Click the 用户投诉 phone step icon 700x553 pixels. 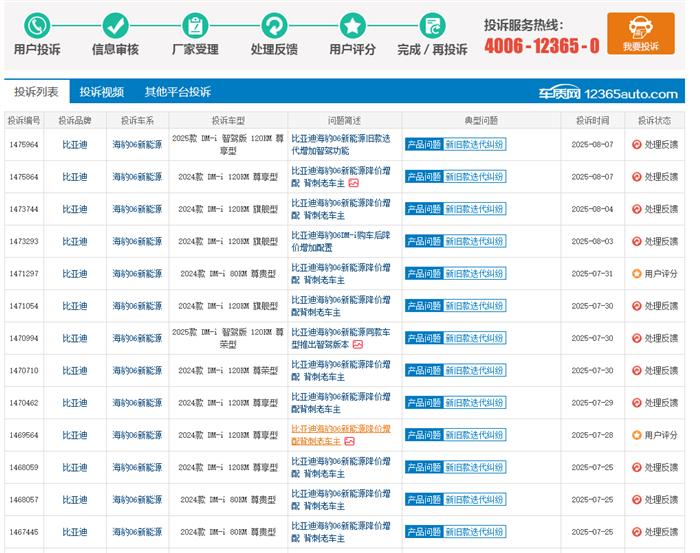(x=37, y=26)
